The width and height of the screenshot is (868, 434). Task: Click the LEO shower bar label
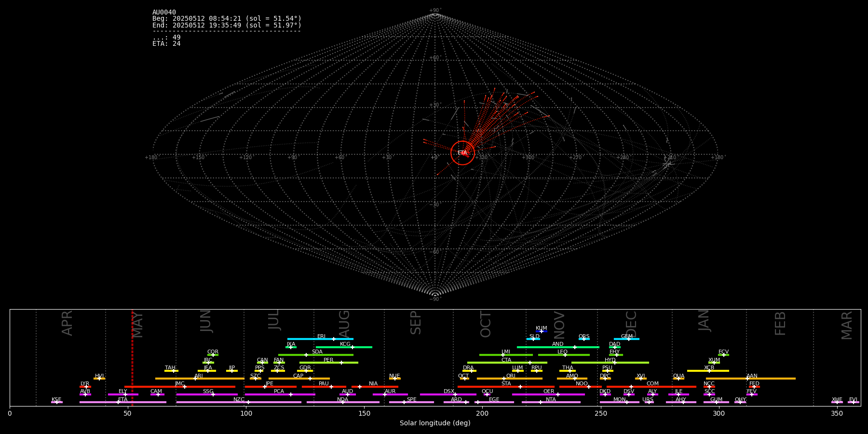tap(563, 352)
